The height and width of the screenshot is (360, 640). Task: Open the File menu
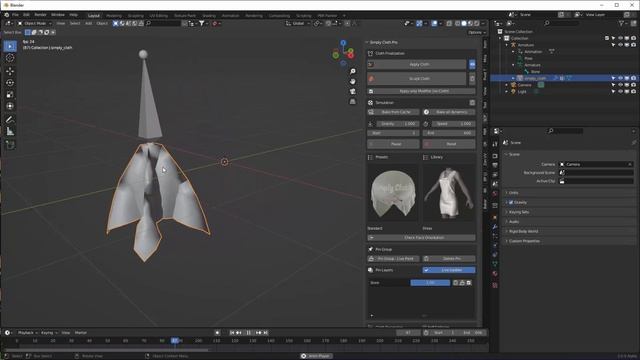[x=15, y=15]
